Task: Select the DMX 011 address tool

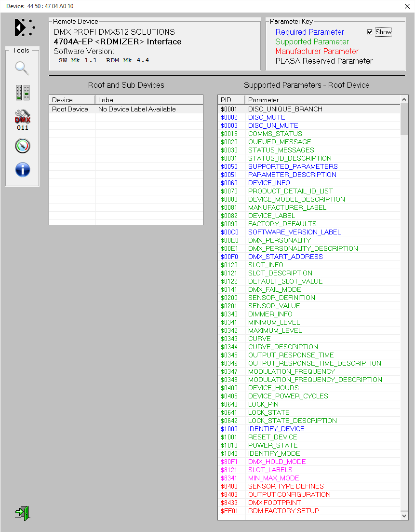Action: [x=23, y=119]
